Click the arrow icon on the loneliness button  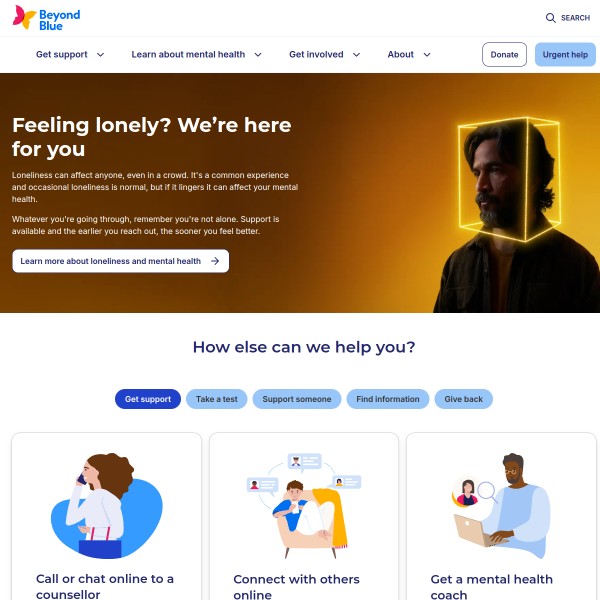coord(215,261)
